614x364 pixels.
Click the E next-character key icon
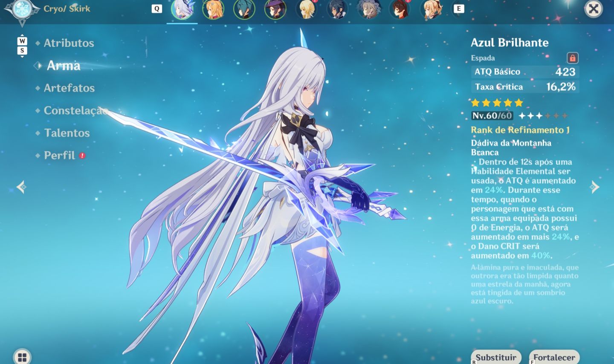[459, 9]
